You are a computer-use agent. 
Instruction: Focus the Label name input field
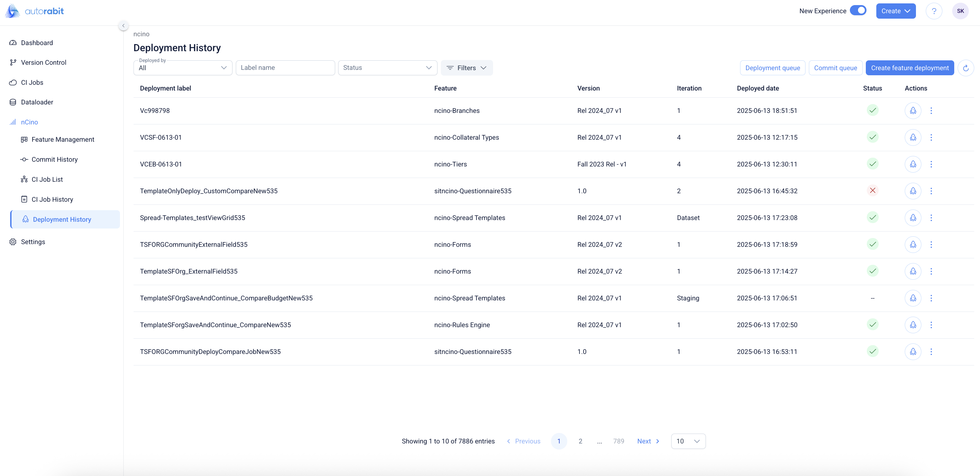285,68
